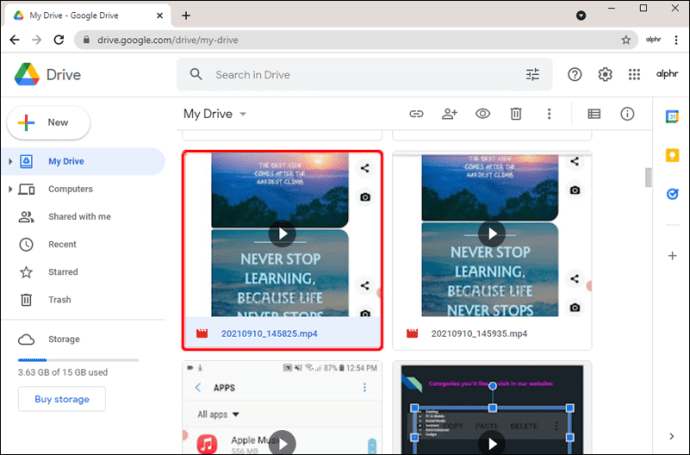Click the Remove trash icon in toolbar
The width and height of the screenshot is (690, 455).
[x=516, y=114]
